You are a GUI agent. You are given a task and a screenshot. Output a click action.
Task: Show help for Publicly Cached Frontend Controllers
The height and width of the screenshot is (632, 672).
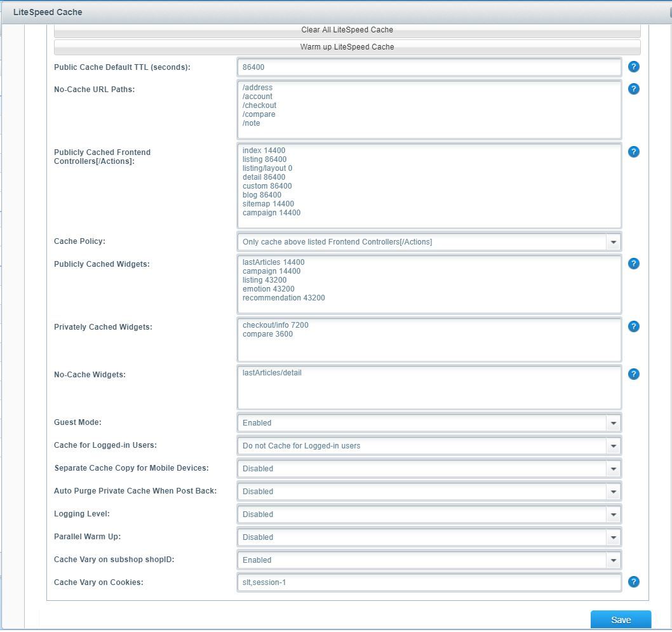pos(633,152)
